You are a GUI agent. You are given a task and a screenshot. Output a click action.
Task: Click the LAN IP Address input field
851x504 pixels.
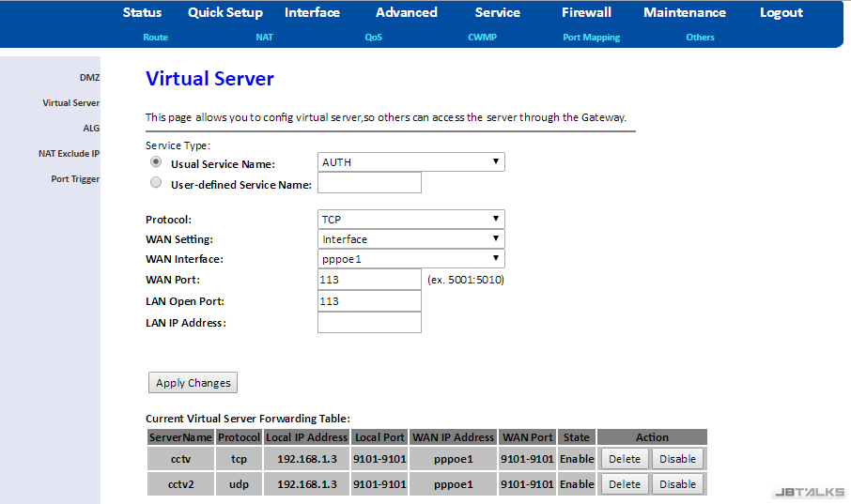(369, 323)
